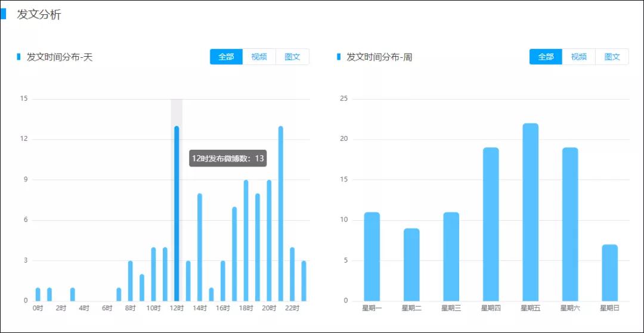
Task: Select the 14时 bar in the daily chart
Action: pyautogui.click(x=200, y=247)
